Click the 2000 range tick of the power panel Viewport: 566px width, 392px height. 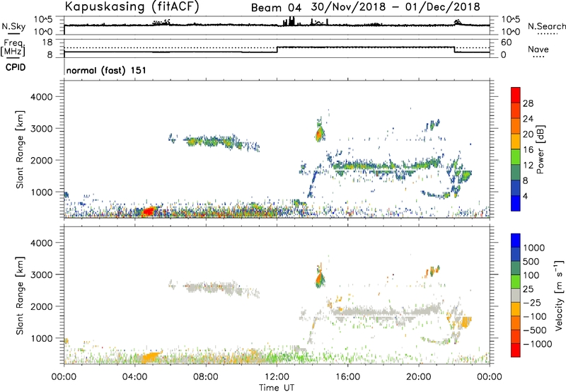(41, 160)
